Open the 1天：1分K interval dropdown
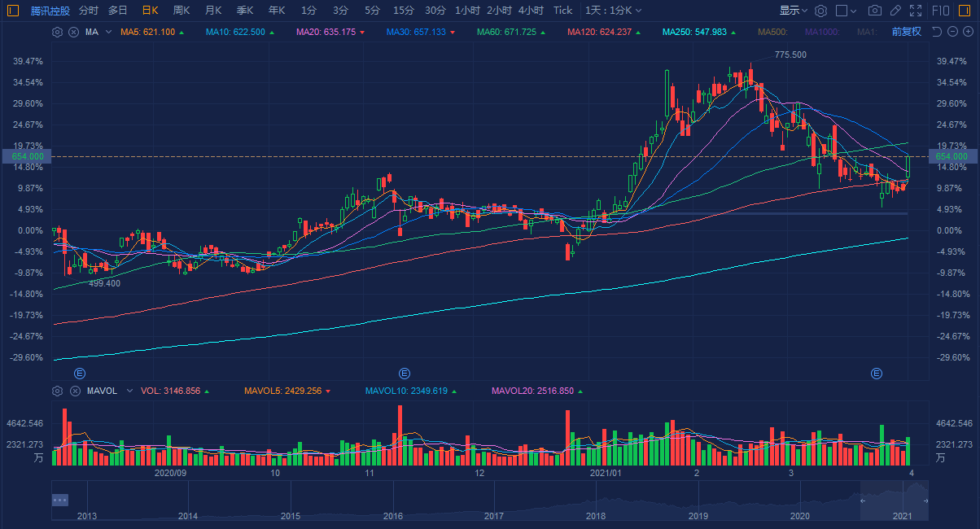The image size is (980, 529). tap(613, 11)
